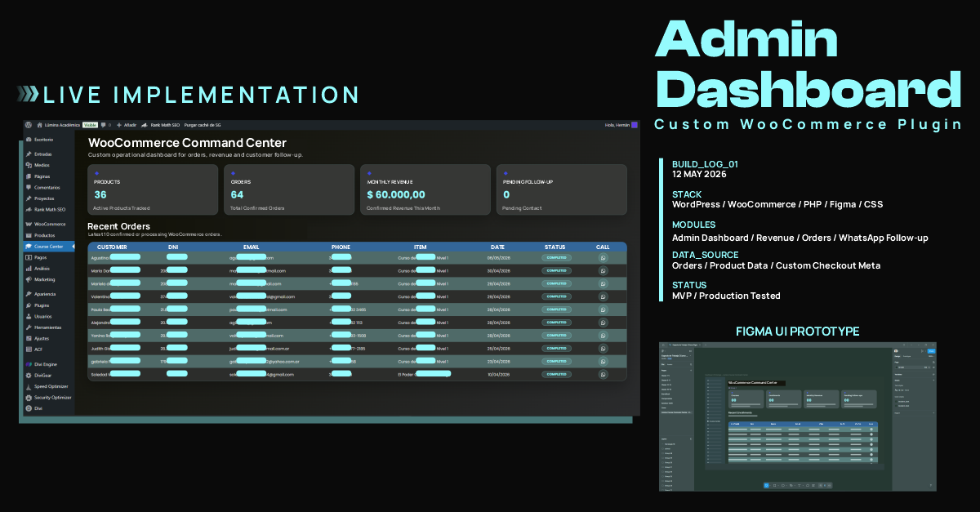980x512 pixels.
Task: Click the EMAIL column header
Action: click(252, 247)
